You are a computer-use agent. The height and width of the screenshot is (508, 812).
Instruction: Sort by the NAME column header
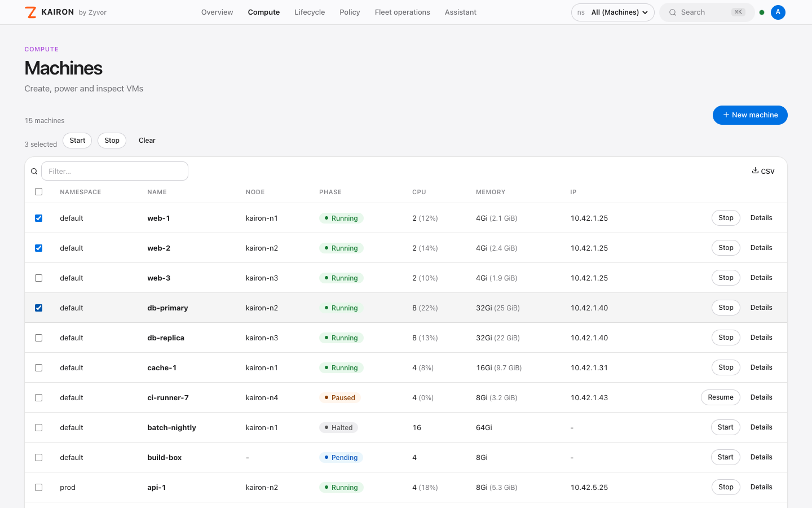(x=157, y=192)
